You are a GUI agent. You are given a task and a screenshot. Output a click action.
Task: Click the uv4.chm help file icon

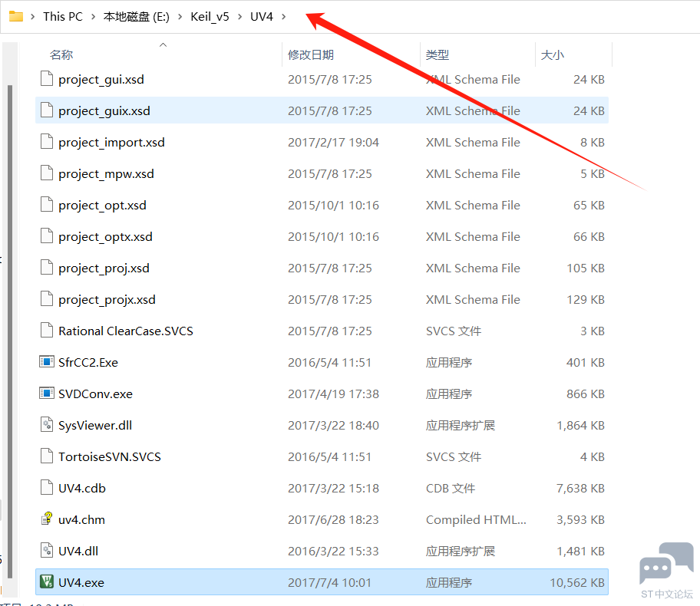point(46,519)
